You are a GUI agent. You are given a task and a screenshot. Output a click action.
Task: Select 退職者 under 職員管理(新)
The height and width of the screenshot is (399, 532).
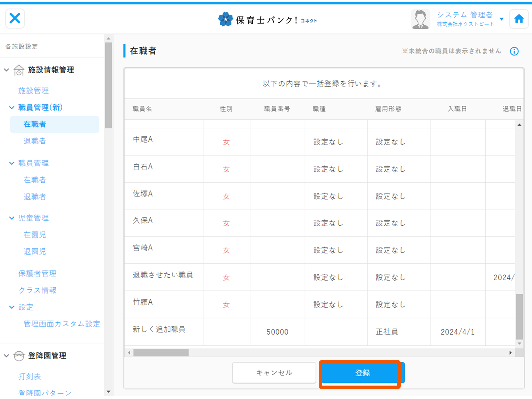(35, 141)
